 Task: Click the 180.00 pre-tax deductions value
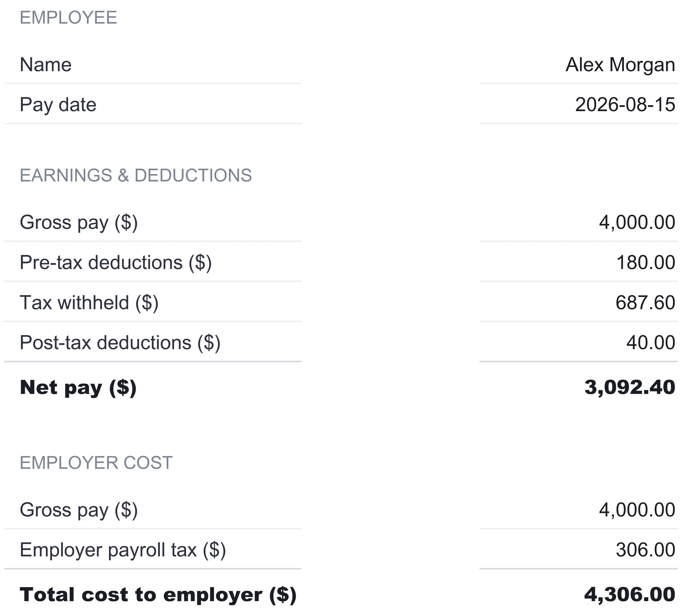coord(646,262)
